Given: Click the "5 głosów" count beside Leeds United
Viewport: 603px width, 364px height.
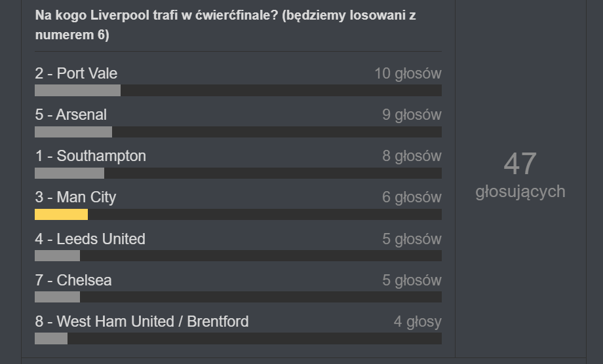Looking at the screenshot, I should [412, 239].
